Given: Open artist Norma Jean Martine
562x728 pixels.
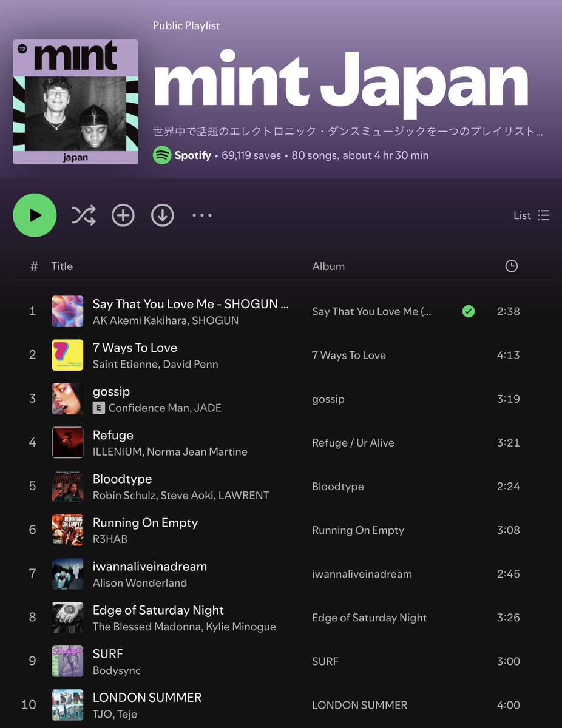Looking at the screenshot, I should (197, 451).
